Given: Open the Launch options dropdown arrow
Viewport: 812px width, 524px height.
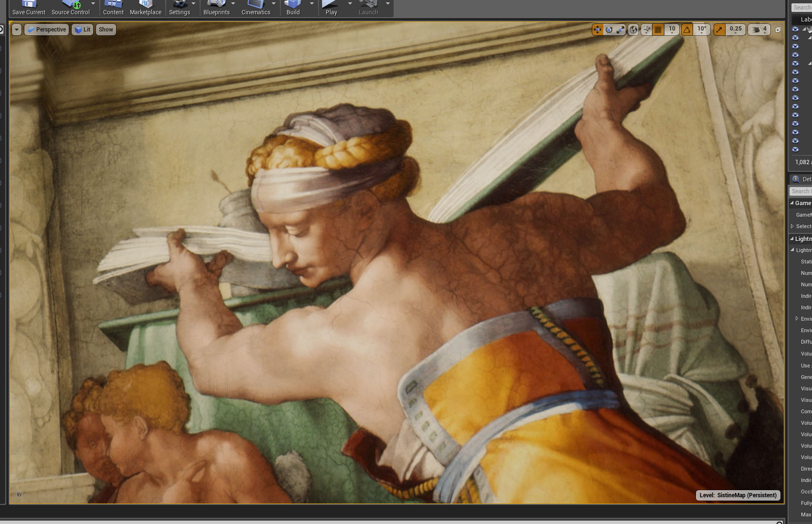Looking at the screenshot, I should pos(388,4).
